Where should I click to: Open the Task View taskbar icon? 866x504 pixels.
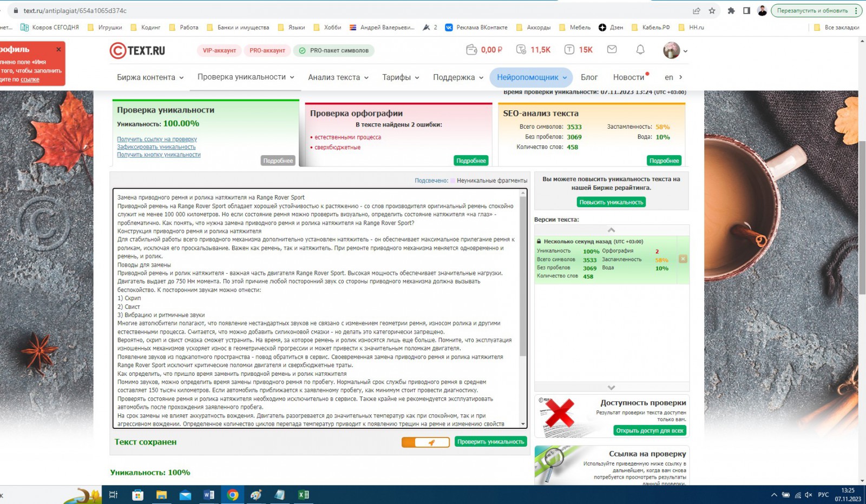point(114,495)
